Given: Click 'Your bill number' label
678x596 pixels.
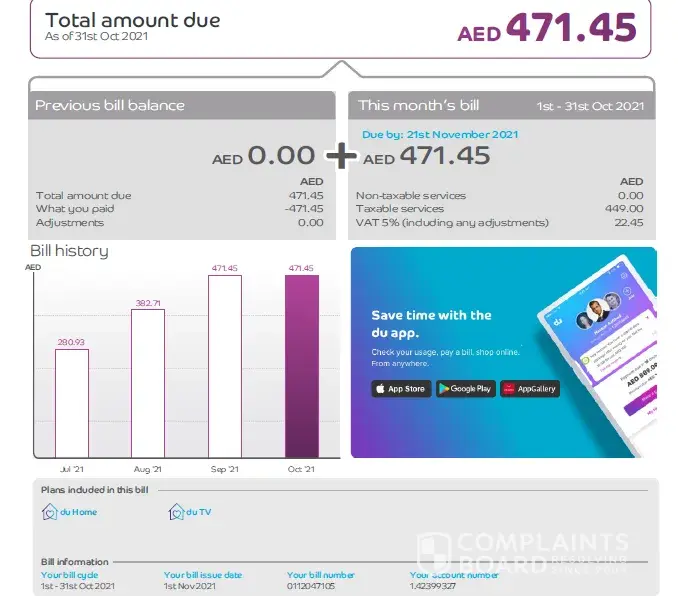Looking at the screenshot, I should tap(323, 575).
